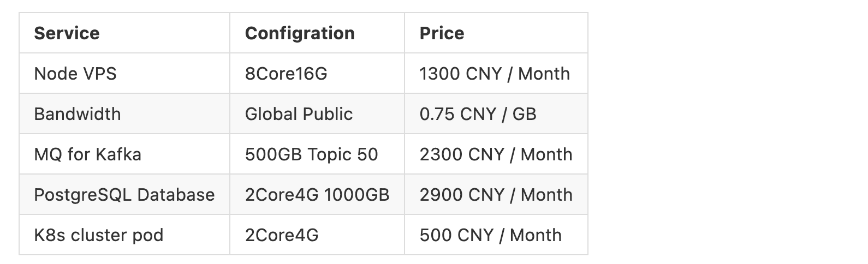The image size is (868, 264).
Task: Click the Bandwidth service cell
Action: 78,114
